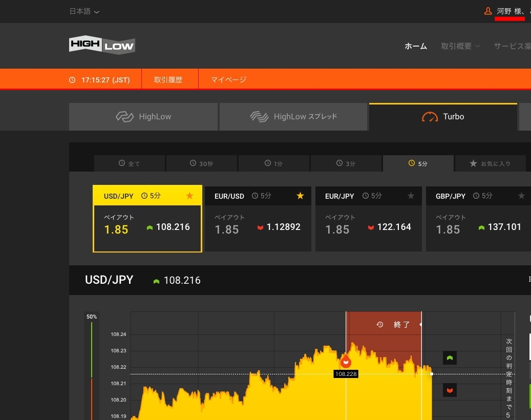Screen dimensions: 531x420
Task: Click the 108.24 axis label
Action: (118, 334)
